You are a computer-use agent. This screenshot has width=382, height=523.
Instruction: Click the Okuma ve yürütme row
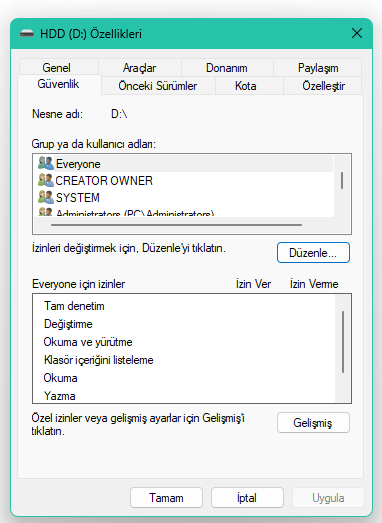pos(184,342)
